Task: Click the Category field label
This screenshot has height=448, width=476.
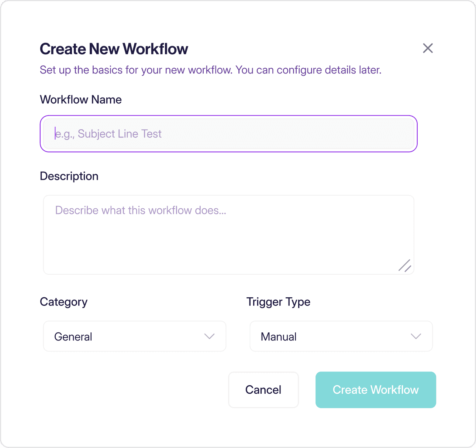Action: point(63,302)
